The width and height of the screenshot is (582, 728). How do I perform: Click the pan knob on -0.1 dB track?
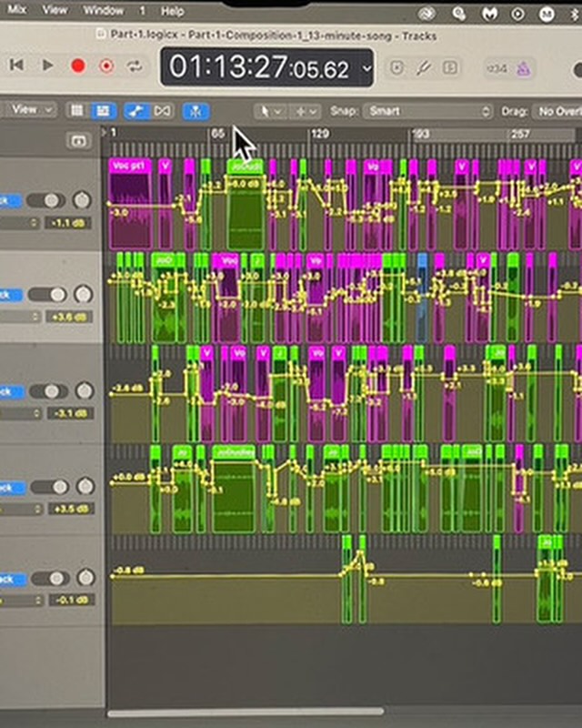point(85,578)
